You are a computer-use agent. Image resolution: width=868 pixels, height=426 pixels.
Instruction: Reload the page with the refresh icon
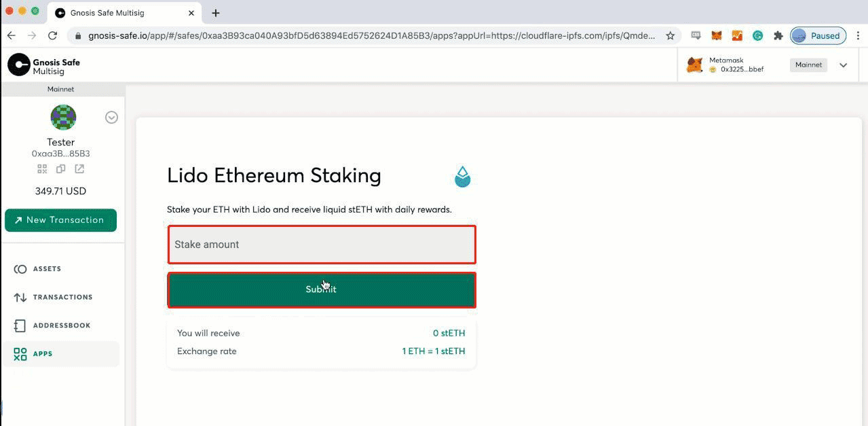point(54,35)
